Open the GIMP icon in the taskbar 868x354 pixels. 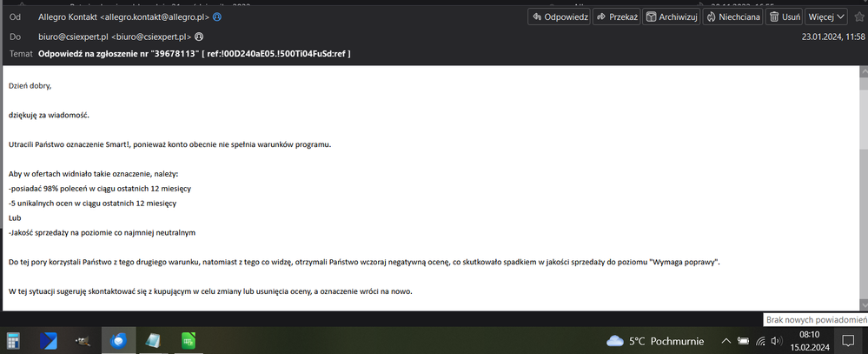pos(83,340)
